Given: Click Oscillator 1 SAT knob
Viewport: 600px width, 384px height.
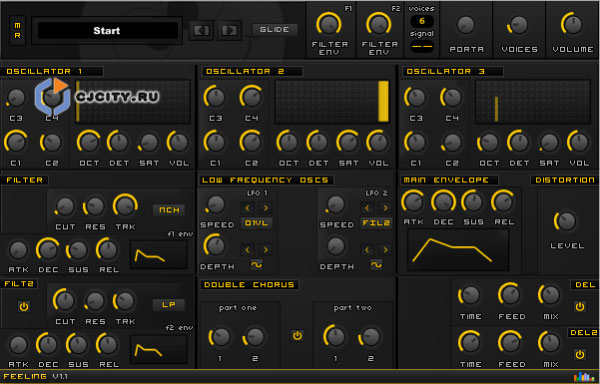Looking at the screenshot, I should coord(148,142).
